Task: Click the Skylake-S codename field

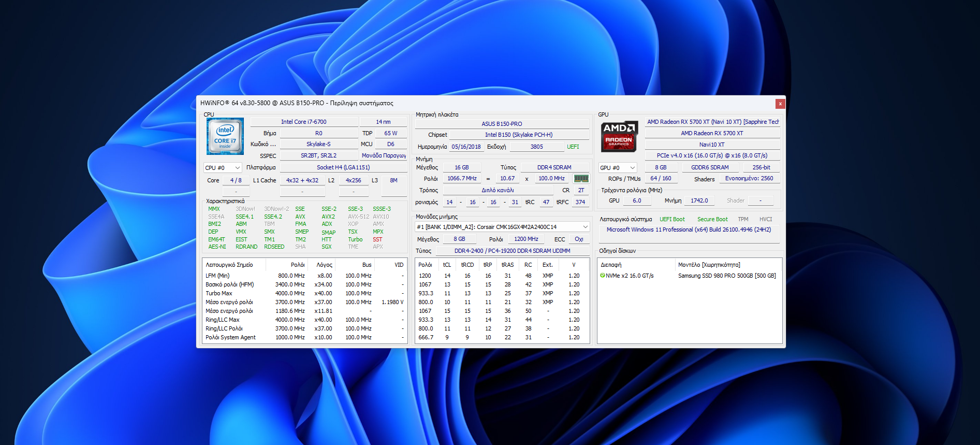Action: 318,144
